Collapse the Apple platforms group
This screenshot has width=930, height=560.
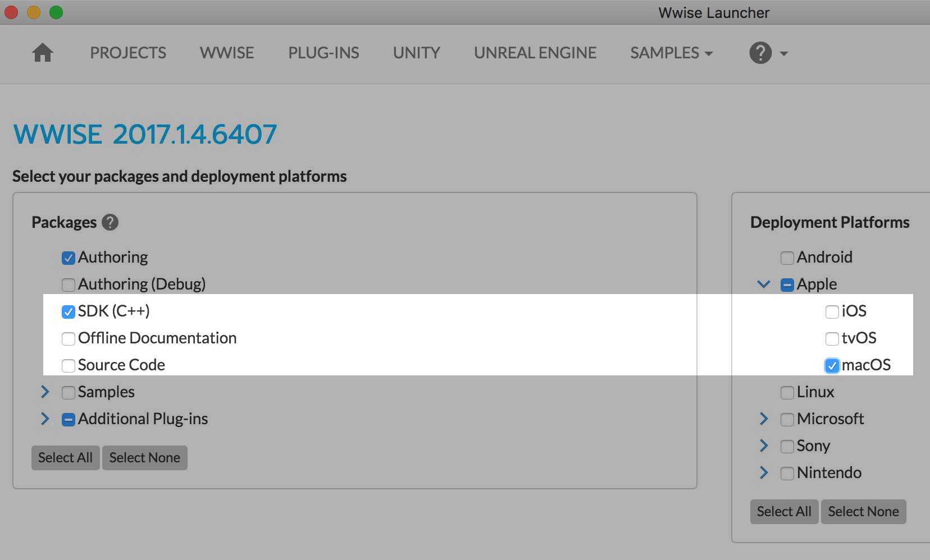click(763, 284)
